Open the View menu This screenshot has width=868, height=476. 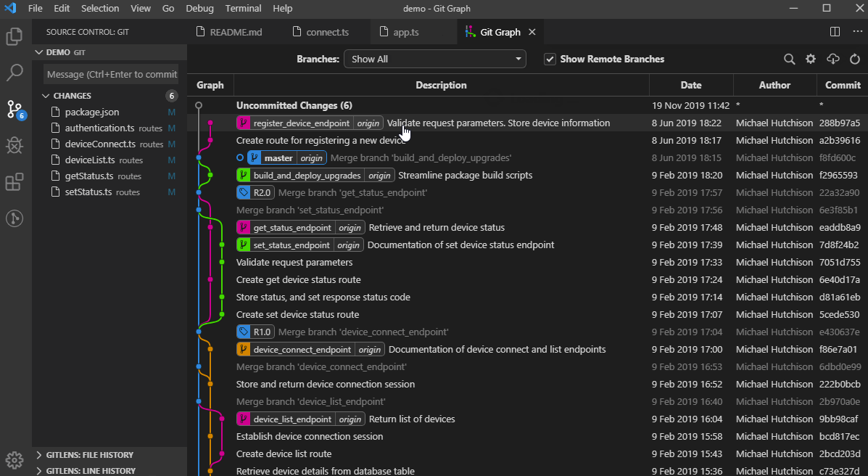pos(141,8)
